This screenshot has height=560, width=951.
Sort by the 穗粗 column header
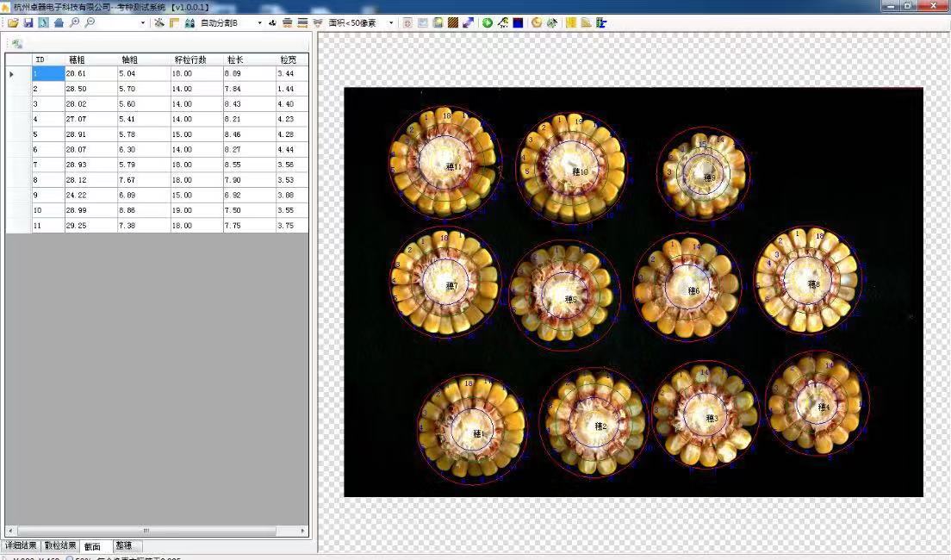coord(78,59)
